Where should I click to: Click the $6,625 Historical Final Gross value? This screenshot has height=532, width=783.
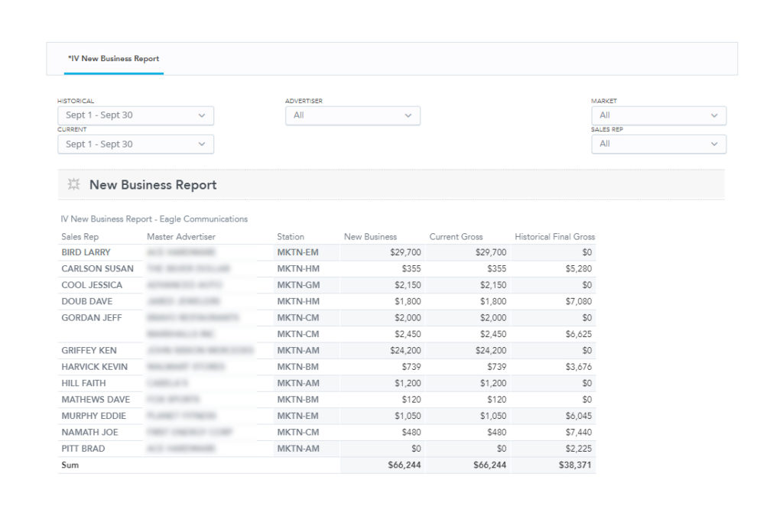tap(578, 334)
